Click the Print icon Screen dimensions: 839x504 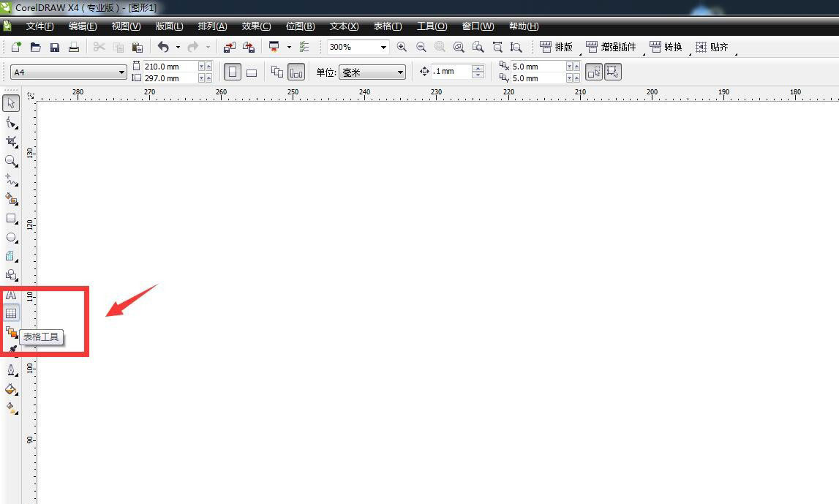click(73, 47)
